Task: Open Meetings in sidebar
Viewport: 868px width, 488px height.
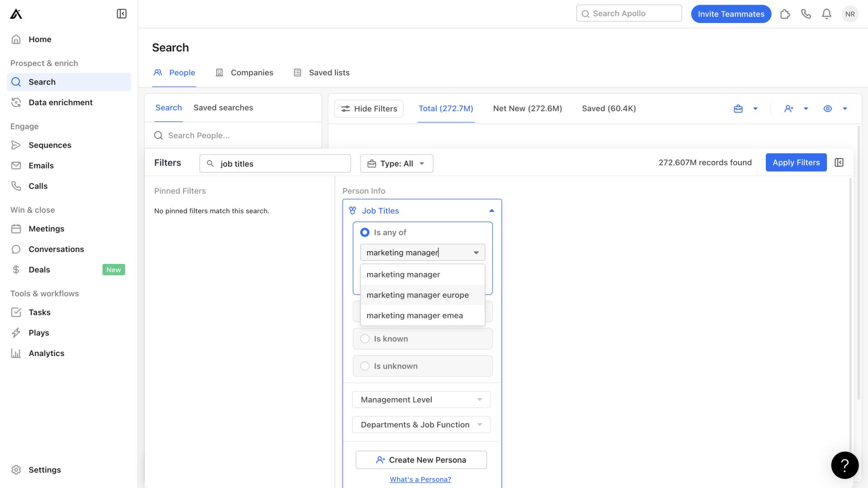Action: pos(69,229)
